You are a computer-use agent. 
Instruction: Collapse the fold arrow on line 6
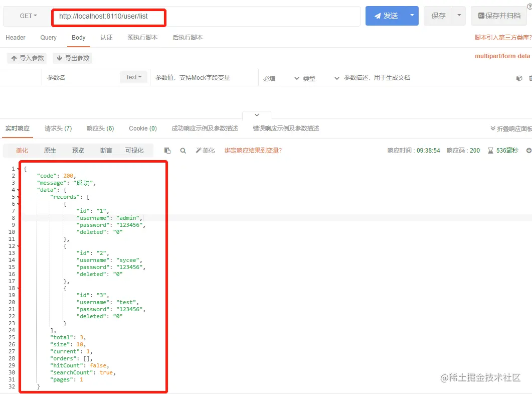click(18, 204)
